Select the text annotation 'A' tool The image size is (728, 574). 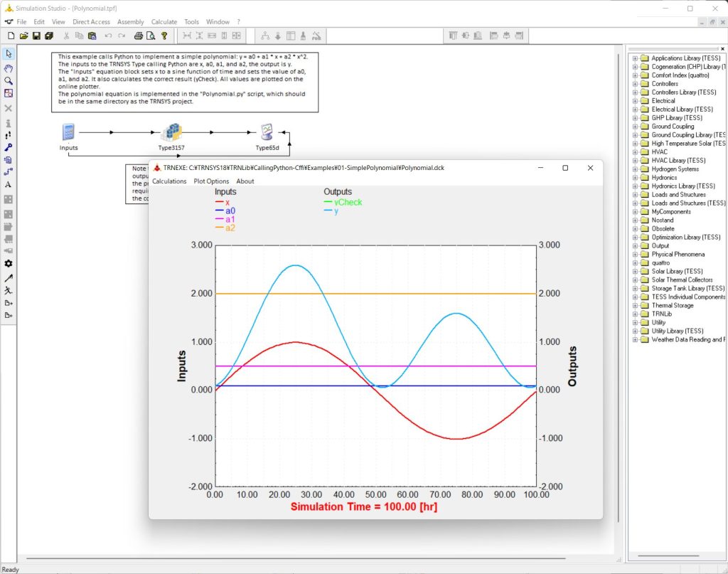(x=9, y=185)
